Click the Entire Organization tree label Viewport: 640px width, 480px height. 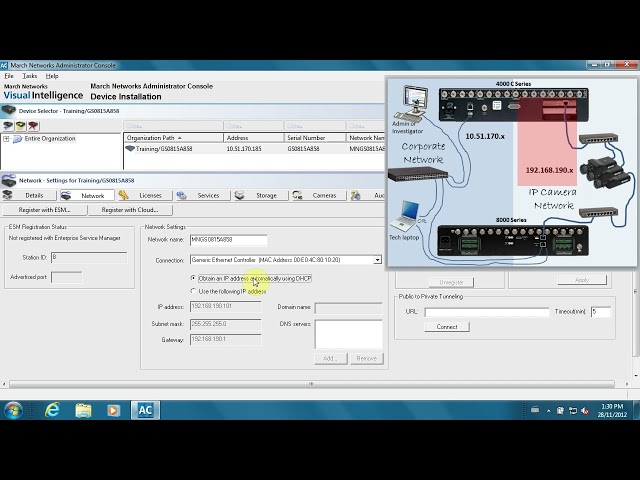(50, 139)
